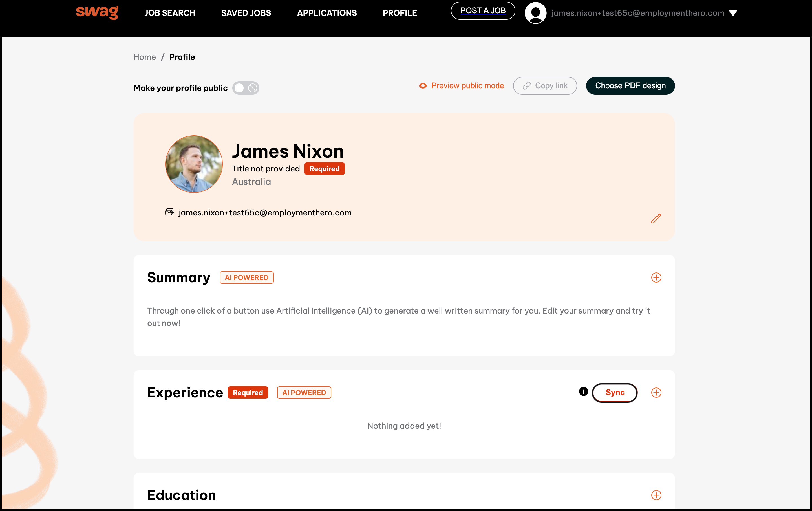Screen dimensions: 812x511
Task: Click the Swag logo
Action: pyautogui.click(x=97, y=12)
